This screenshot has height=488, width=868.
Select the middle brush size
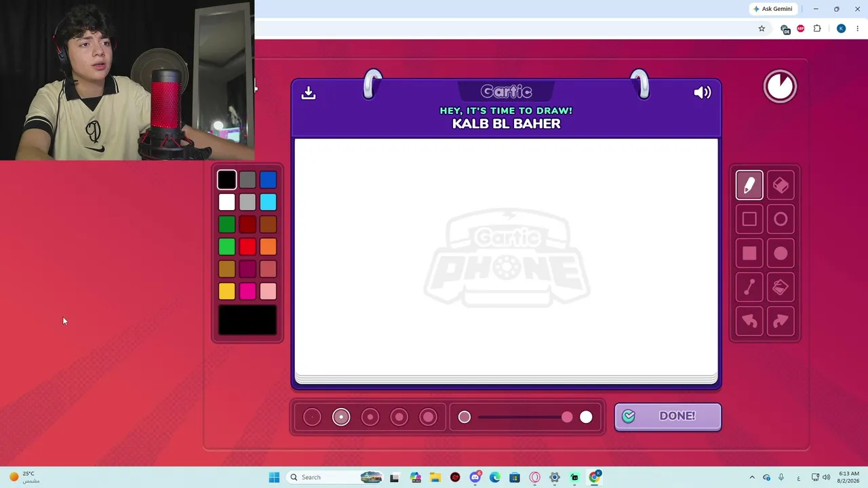[x=370, y=417]
